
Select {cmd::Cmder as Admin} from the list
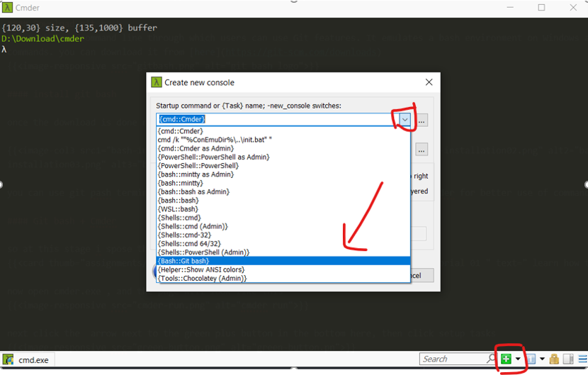click(283, 148)
